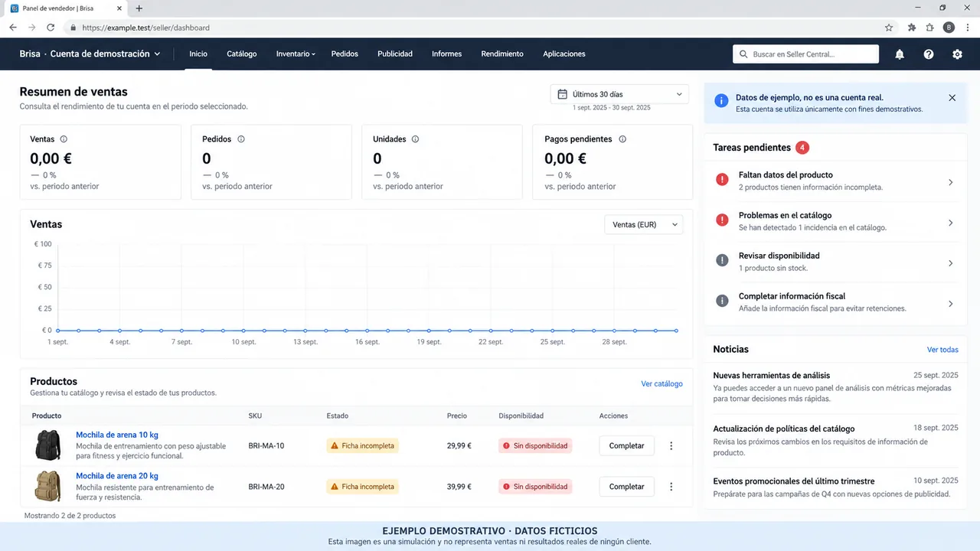The height and width of the screenshot is (551, 980).
Task: Open the Mochila de arena 10 kg product link
Action: (117, 435)
